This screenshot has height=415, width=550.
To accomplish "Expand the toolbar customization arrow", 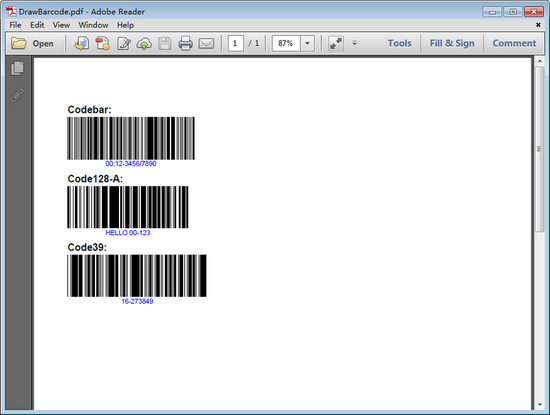I will point(355,43).
